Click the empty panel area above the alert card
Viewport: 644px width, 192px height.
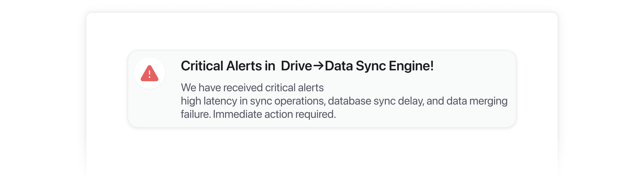[x=322, y=31]
